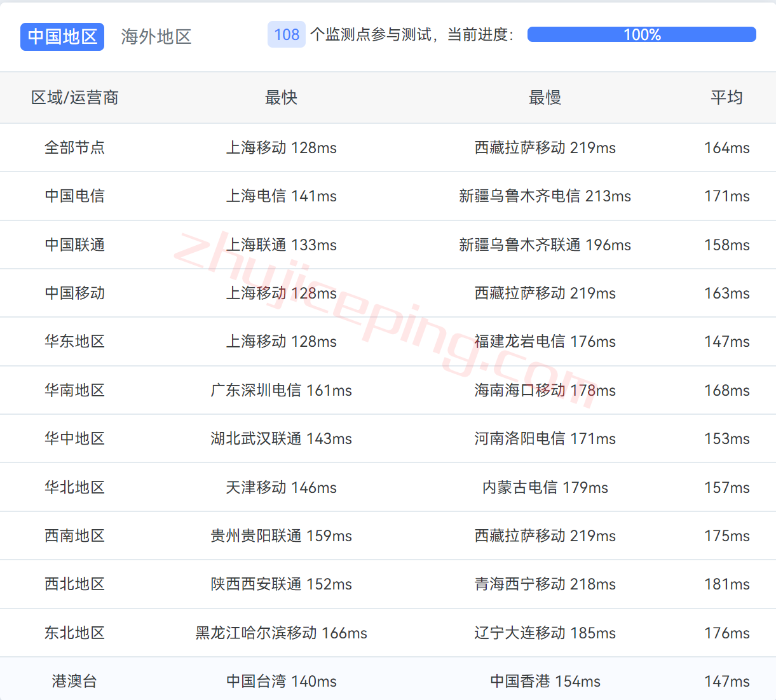776x700 pixels.
Task: Click the 147ms average for 港澳台
Action: point(727,681)
